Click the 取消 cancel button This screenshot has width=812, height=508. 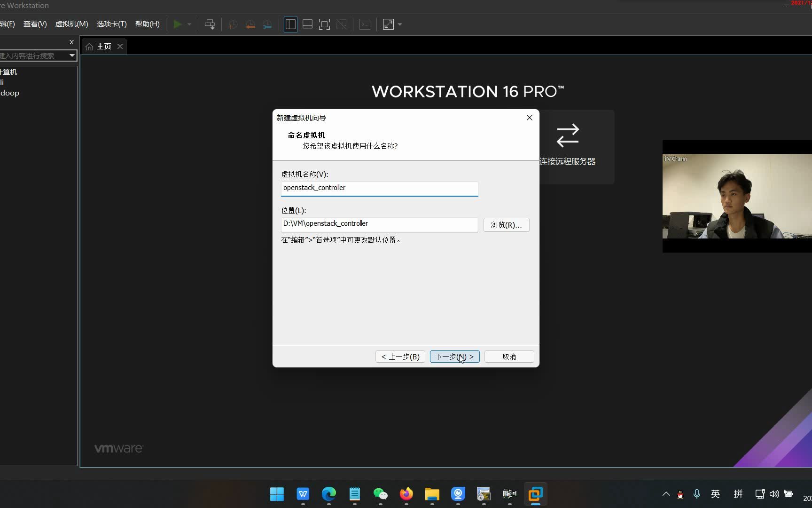click(x=509, y=357)
